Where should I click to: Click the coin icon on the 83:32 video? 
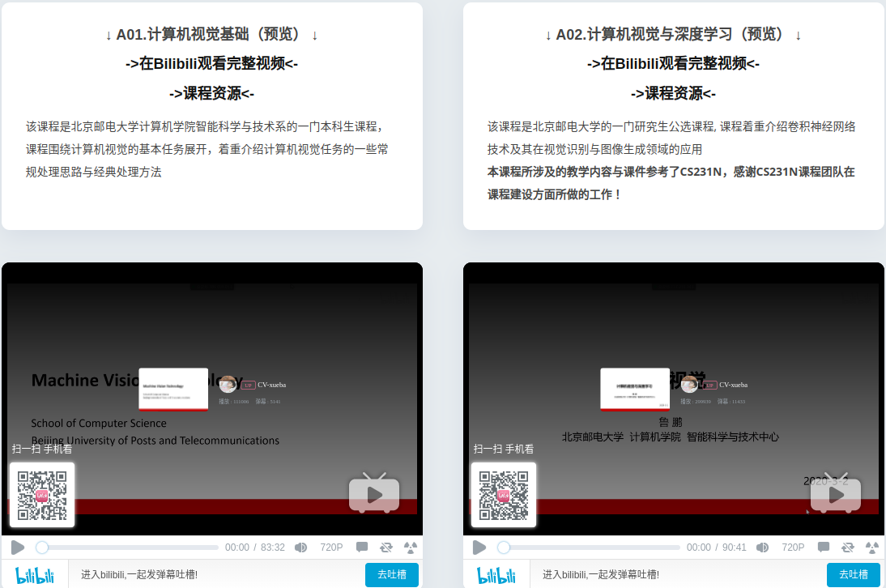[x=411, y=547]
